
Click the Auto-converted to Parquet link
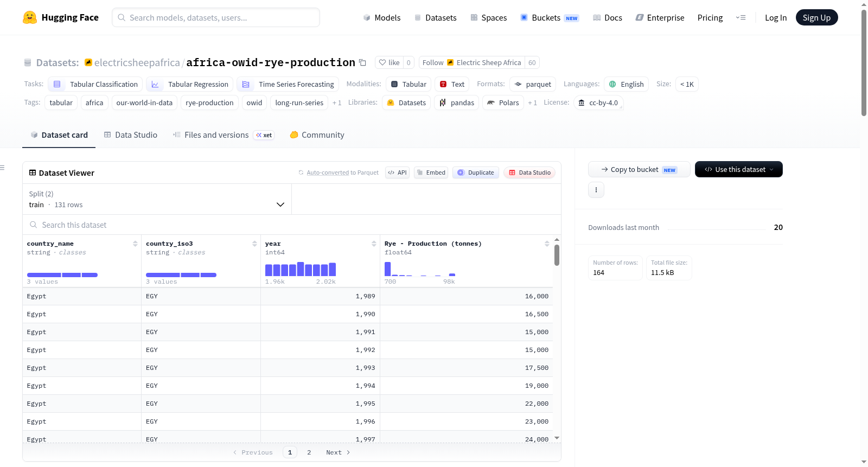coord(328,172)
